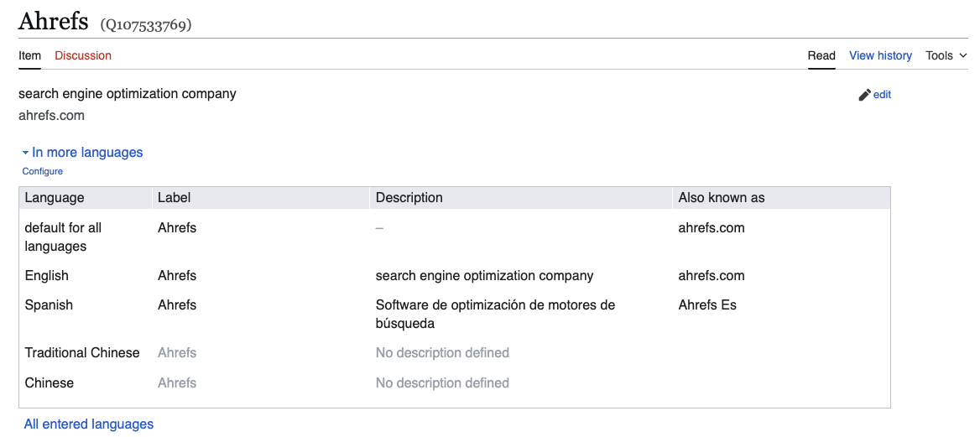Screen dimensions: 980x437
Task: Click the default for all languages cell
Action: tap(63, 237)
